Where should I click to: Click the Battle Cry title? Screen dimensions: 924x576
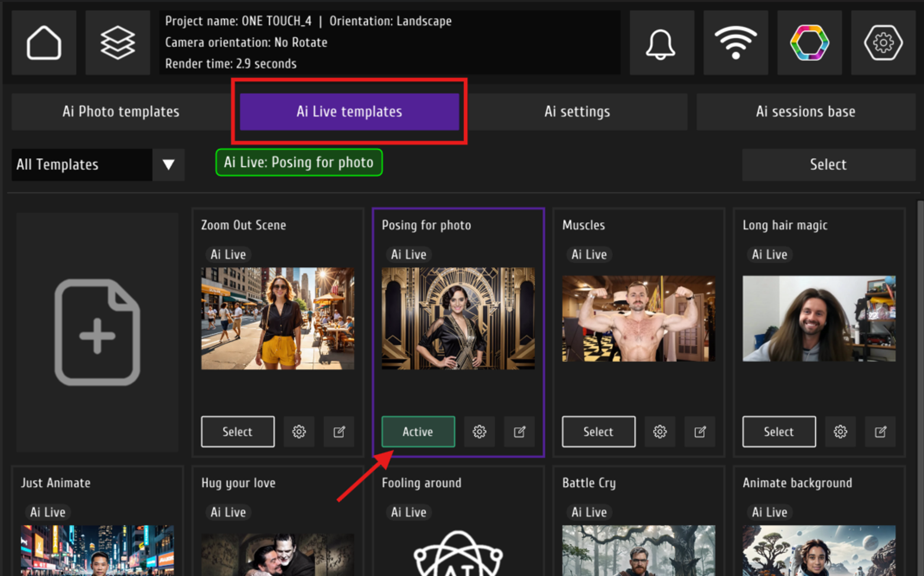589,483
